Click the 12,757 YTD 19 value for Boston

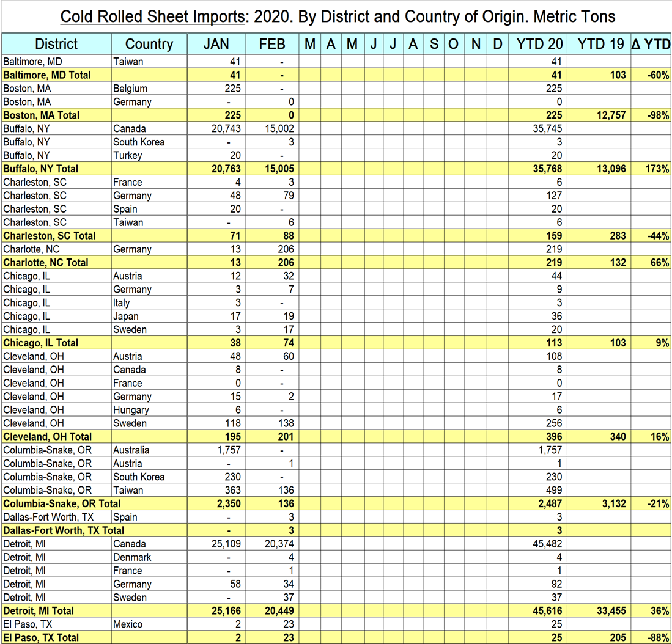(609, 115)
